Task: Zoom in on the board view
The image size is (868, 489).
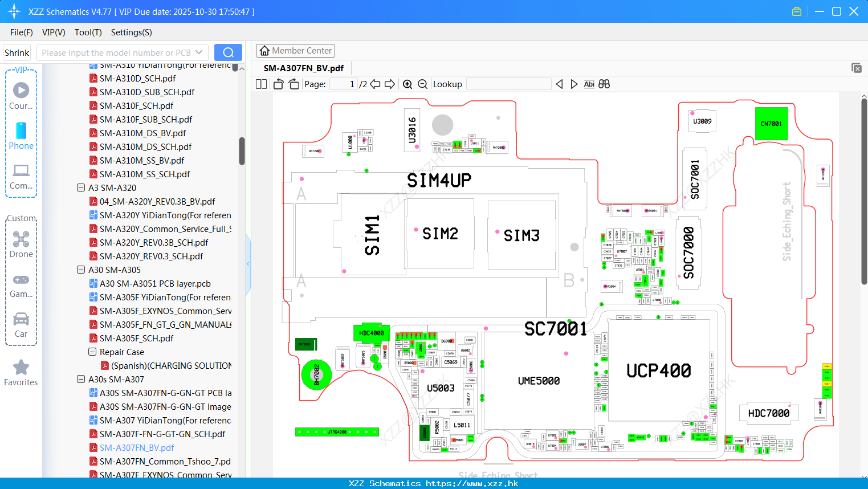Action: [x=407, y=84]
